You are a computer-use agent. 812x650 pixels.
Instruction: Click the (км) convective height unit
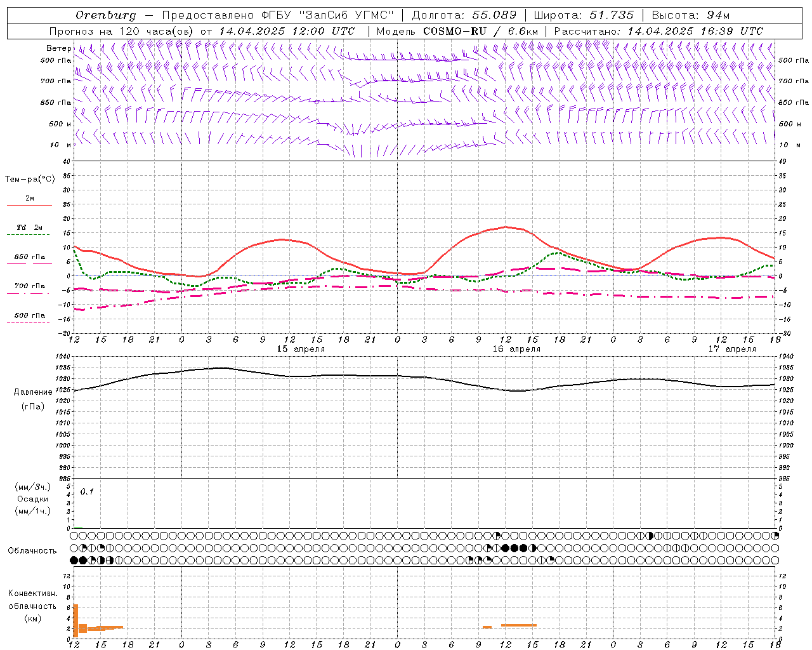click(32, 618)
